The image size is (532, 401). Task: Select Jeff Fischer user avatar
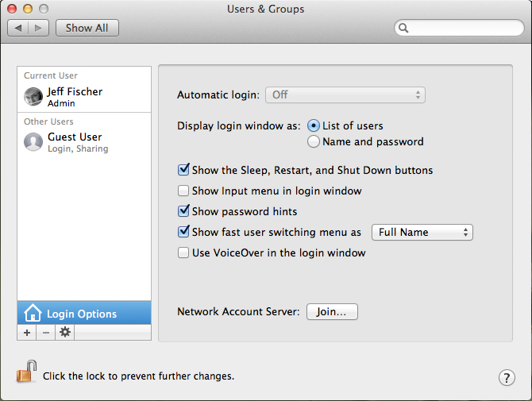click(x=33, y=97)
